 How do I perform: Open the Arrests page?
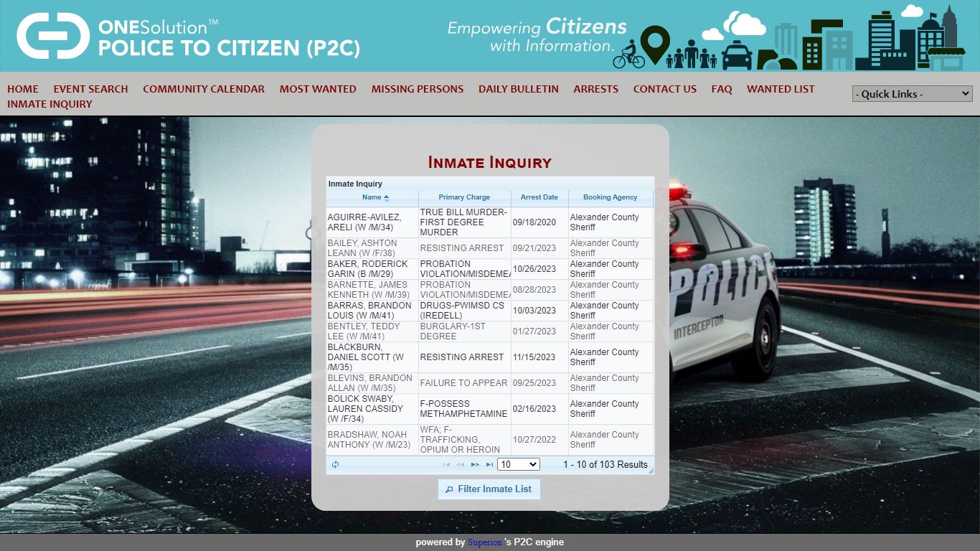[595, 89]
